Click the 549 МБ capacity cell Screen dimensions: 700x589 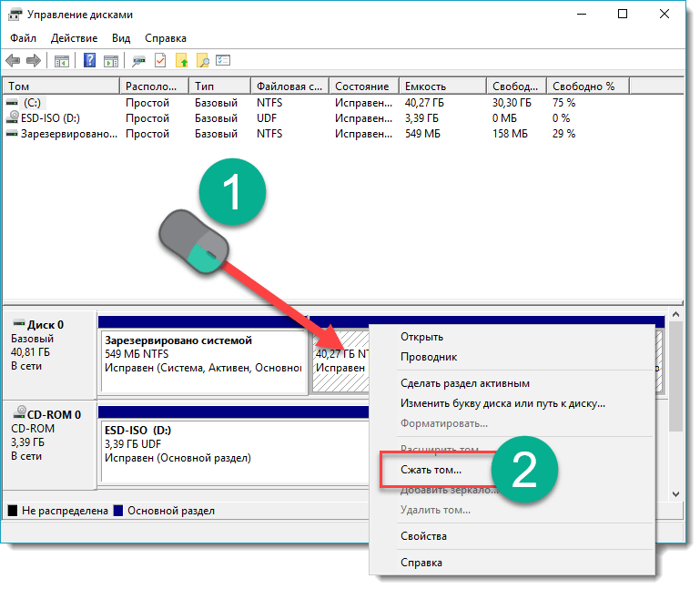(x=422, y=134)
